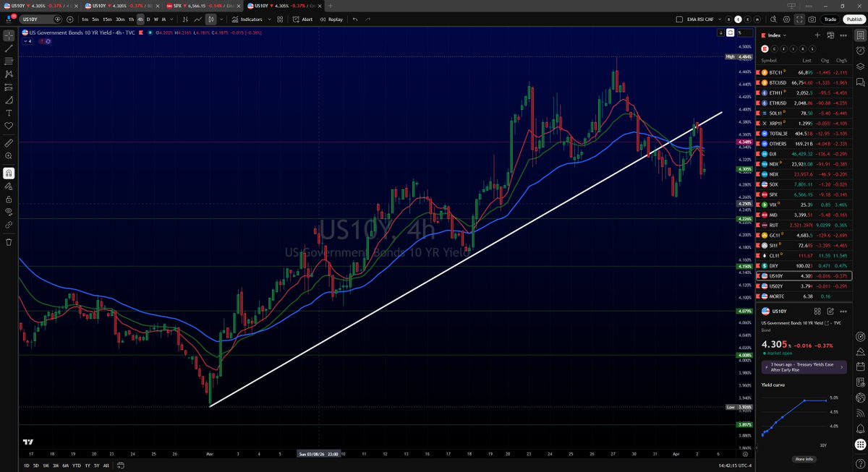Image resolution: width=868 pixels, height=472 pixels.
Task: Open Treasury Yields Ease news headline
Action: tap(804, 367)
